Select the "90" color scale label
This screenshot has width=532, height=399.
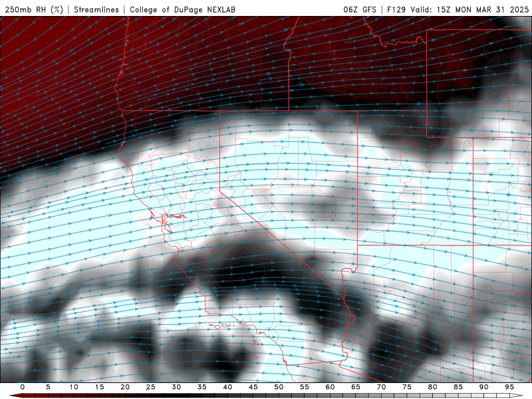click(483, 387)
